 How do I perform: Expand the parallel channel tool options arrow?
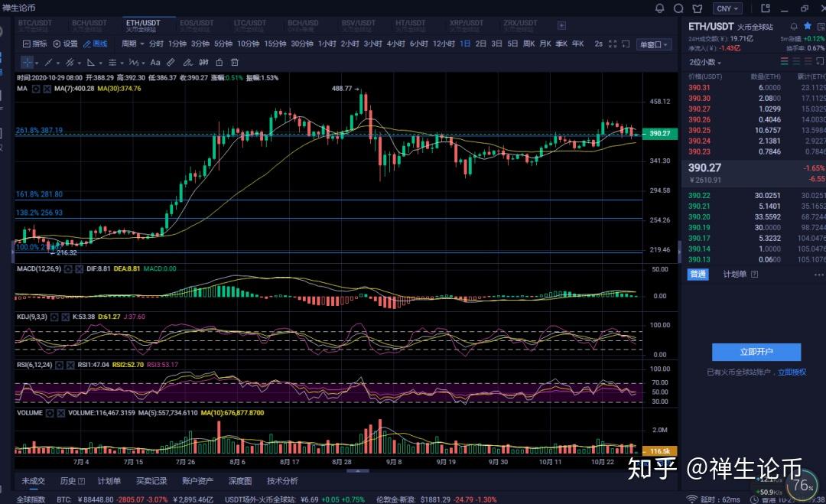coord(79,63)
